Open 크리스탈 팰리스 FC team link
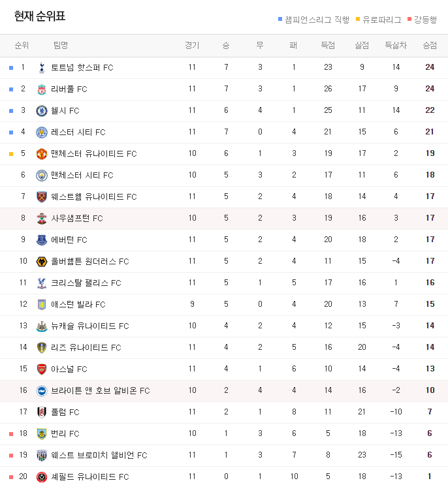448x500 pixels. (x=86, y=283)
